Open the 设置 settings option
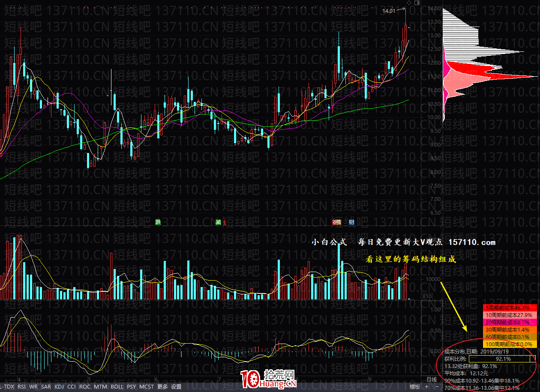This screenshot has width=540, height=392. coord(176,386)
